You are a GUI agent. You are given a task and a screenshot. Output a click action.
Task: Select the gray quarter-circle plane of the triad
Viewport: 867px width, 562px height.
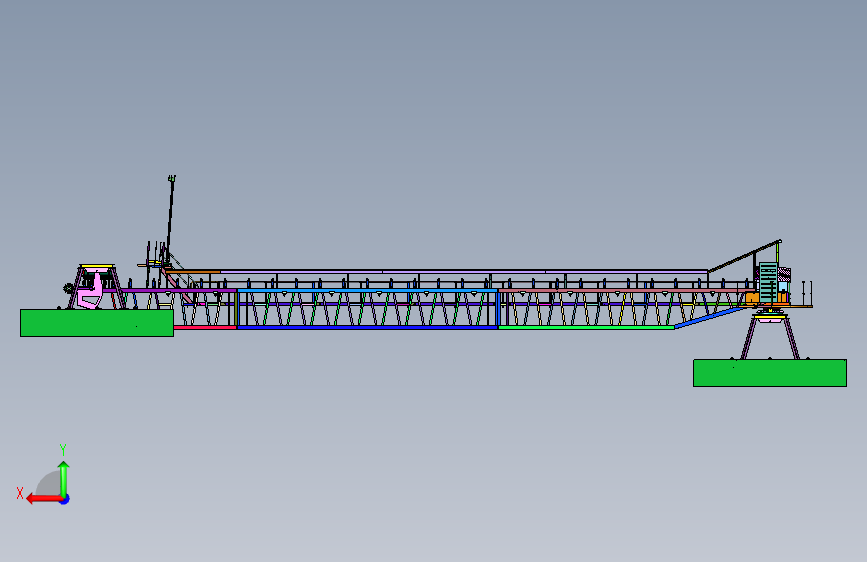pos(49,483)
